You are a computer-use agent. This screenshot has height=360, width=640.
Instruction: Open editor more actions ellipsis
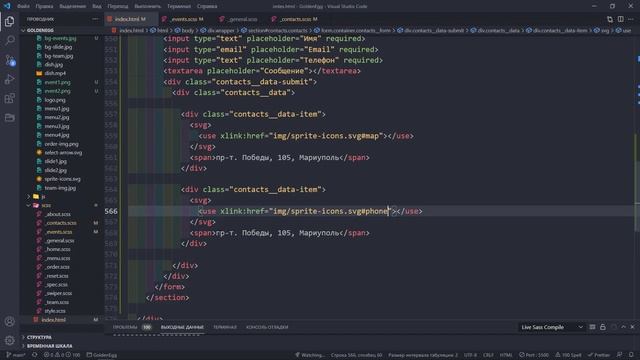point(631,19)
